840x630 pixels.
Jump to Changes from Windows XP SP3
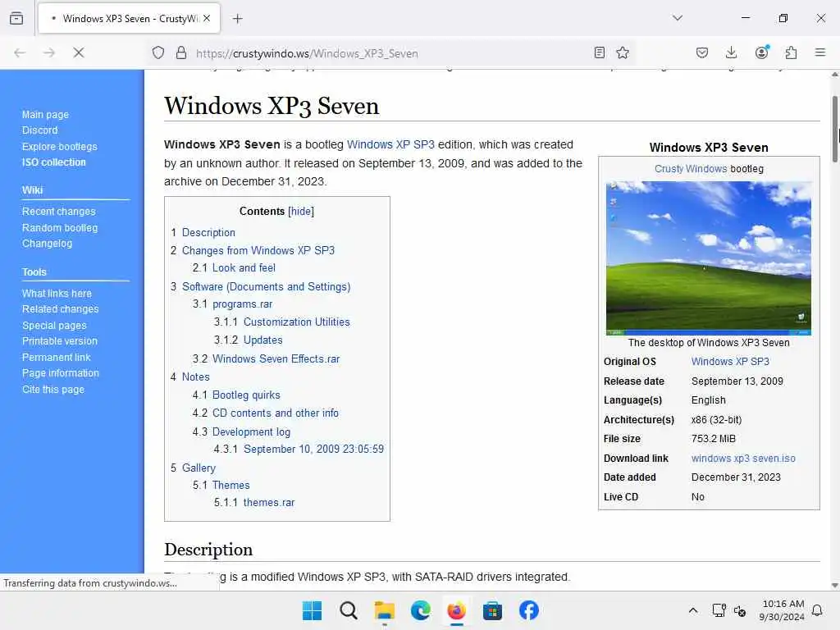[258, 251]
